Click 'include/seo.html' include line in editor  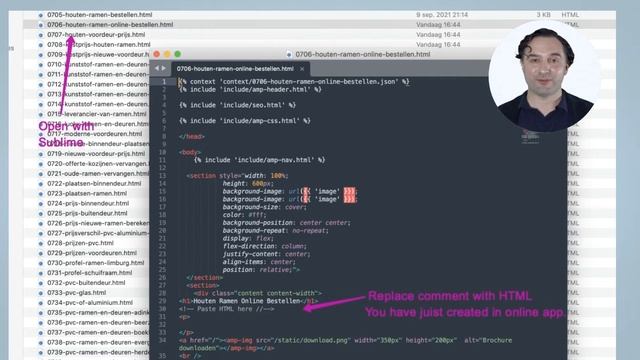tap(237, 105)
